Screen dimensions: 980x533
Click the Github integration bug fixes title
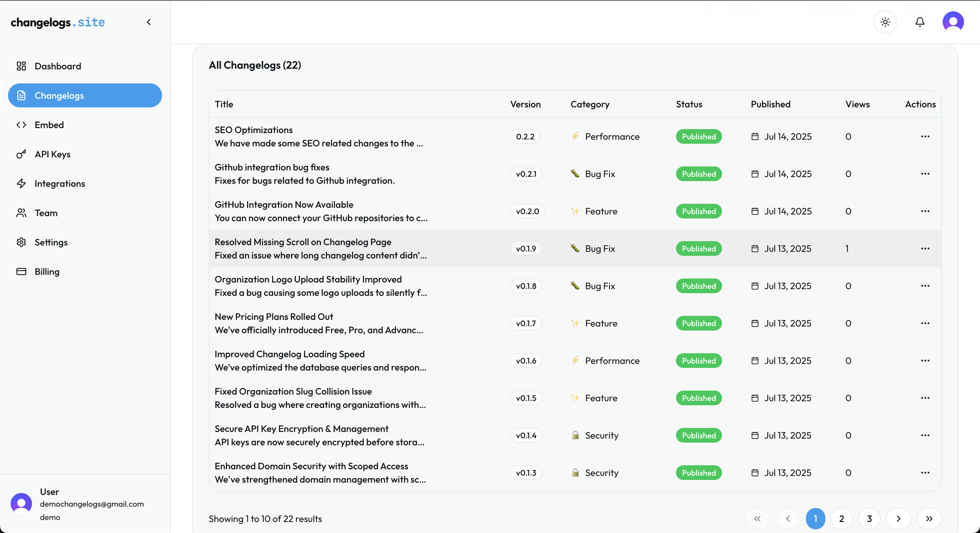point(272,167)
